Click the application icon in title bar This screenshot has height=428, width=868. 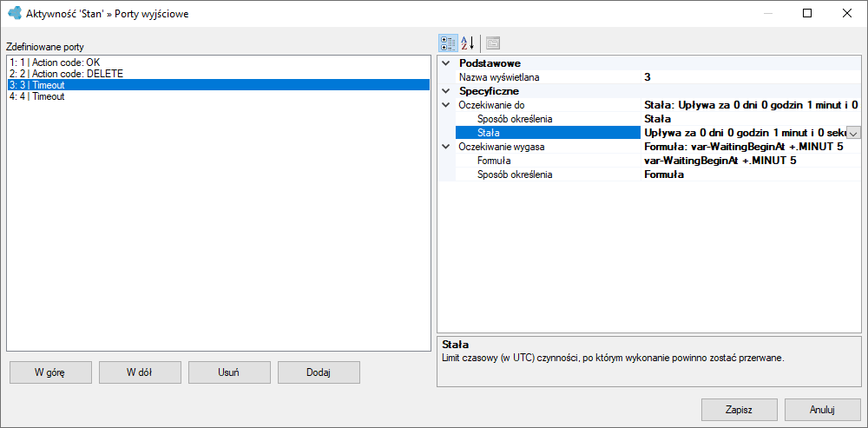[x=15, y=14]
